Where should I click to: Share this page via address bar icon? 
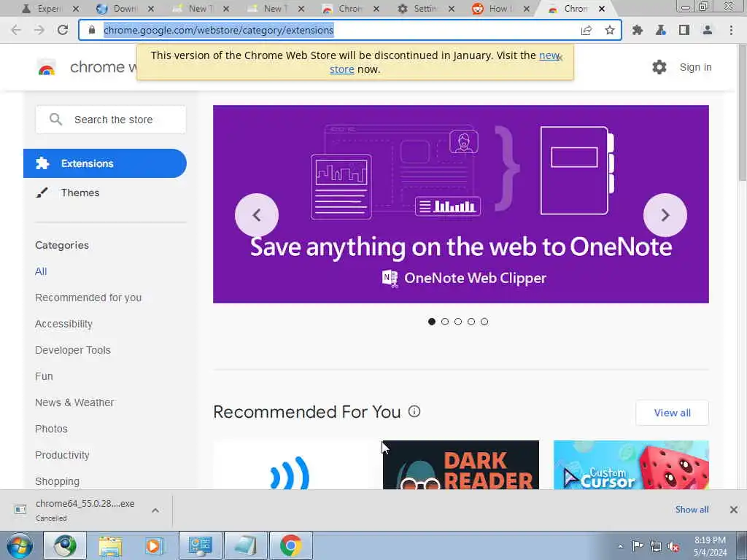point(587,30)
